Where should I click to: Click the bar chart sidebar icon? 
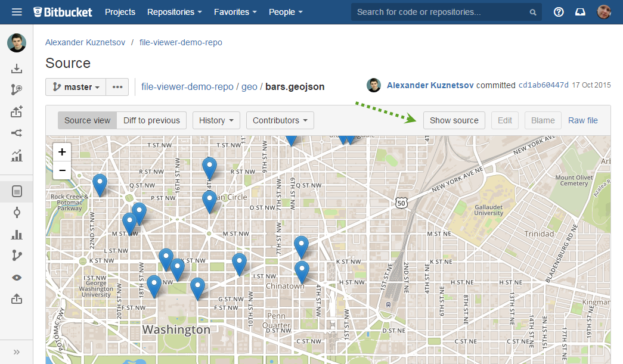coord(17,235)
